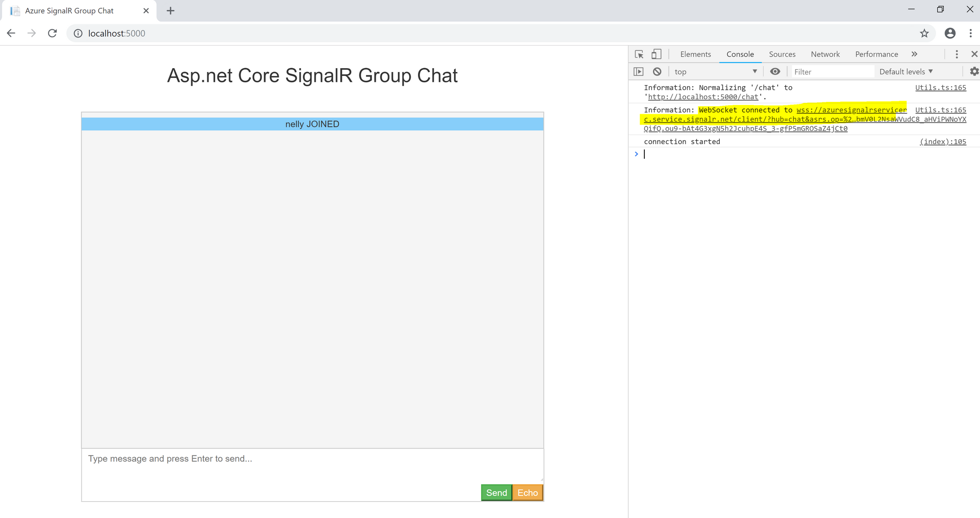Show more DevTools tabs
The height and width of the screenshot is (518, 980).
tap(914, 54)
